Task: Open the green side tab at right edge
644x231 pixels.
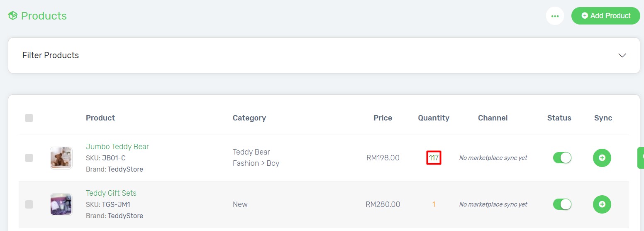Action: coord(641,157)
